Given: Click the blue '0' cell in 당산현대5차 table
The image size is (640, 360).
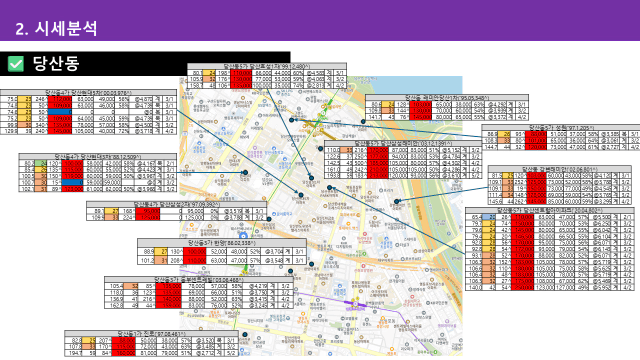Looking at the screenshot, I should pos(60,112).
